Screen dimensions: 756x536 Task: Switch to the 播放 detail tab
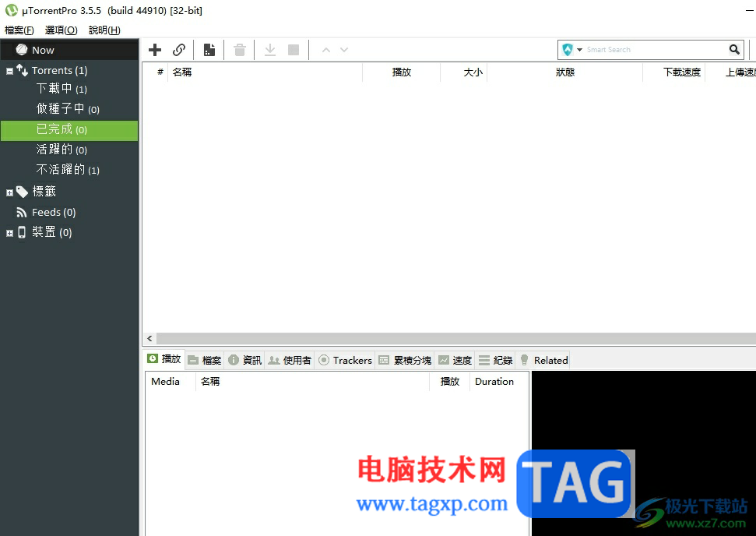click(x=165, y=359)
